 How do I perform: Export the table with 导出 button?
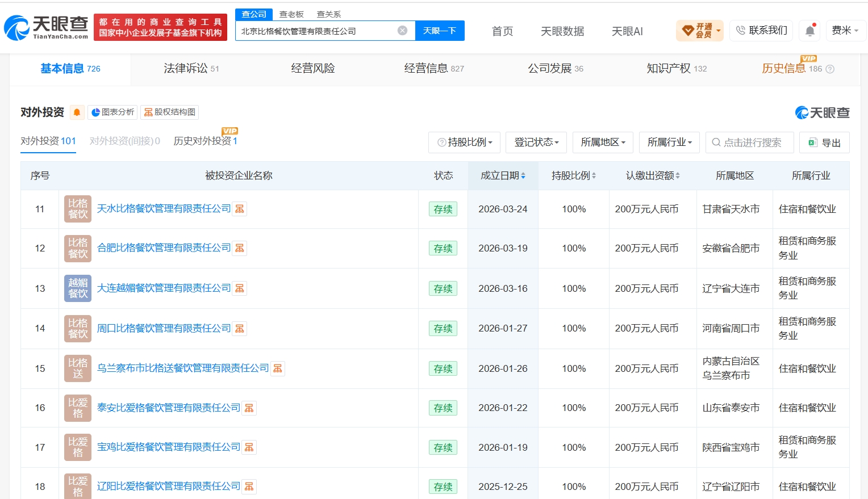[x=824, y=142]
